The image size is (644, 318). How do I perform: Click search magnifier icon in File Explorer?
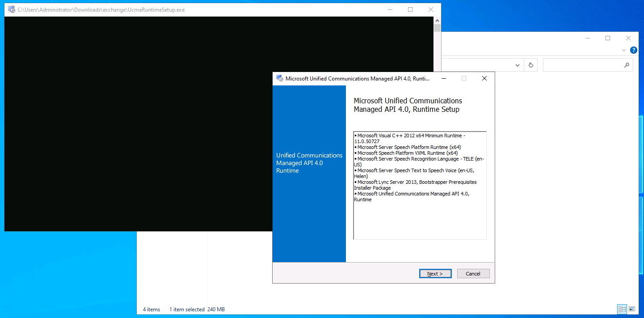click(627, 65)
